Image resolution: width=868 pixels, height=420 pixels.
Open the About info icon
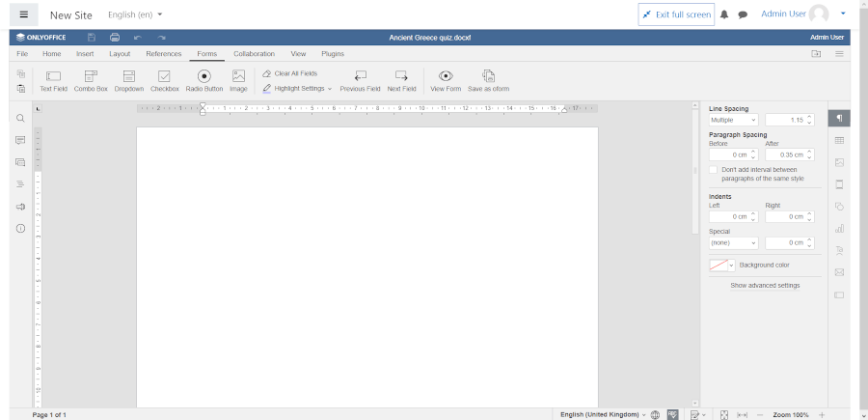[20, 228]
